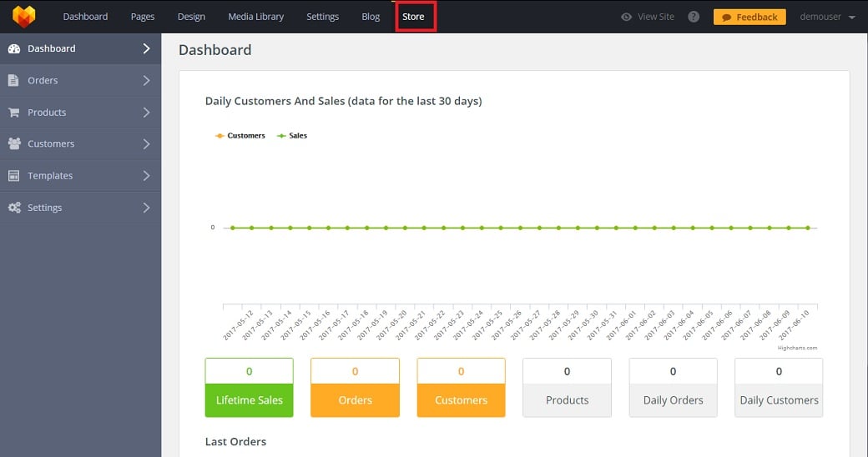This screenshot has width=868, height=457.
Task: Toggle Customers series in chart legend
Action: pyautogui.click(x=240, y=135)
